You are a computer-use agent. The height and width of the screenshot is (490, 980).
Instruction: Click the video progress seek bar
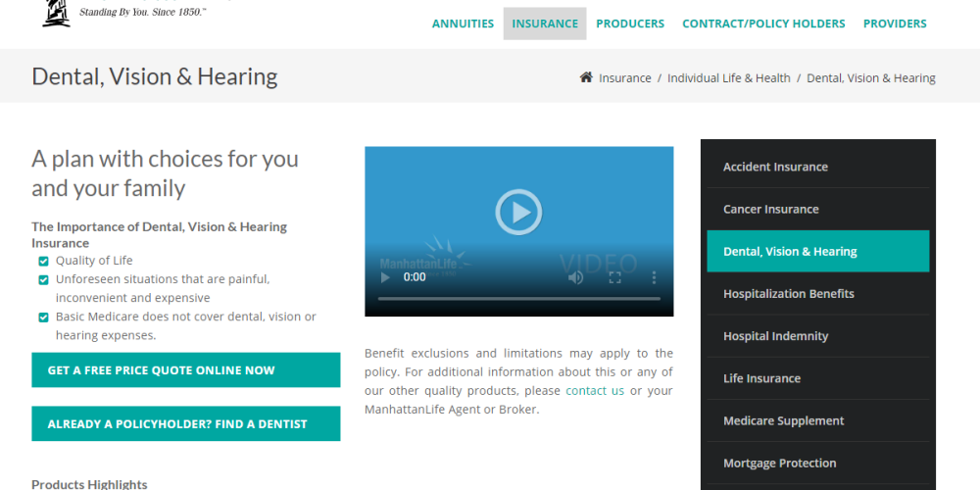point(518,298)
